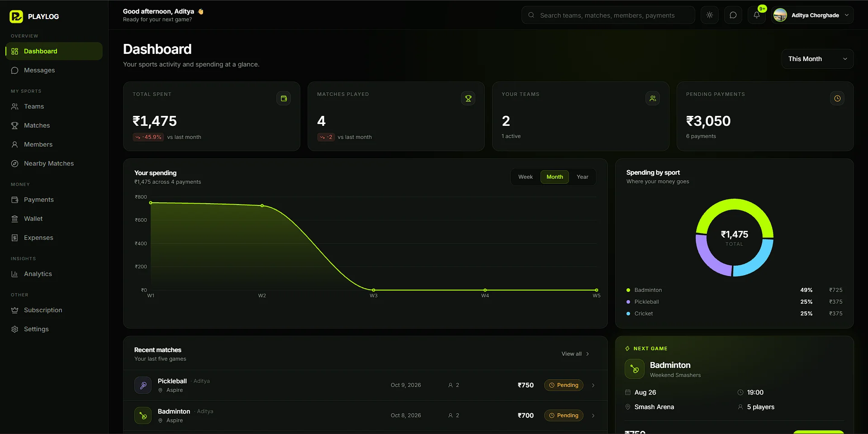
Task: Click Badminton green legend dot
Action: [628, 290]
